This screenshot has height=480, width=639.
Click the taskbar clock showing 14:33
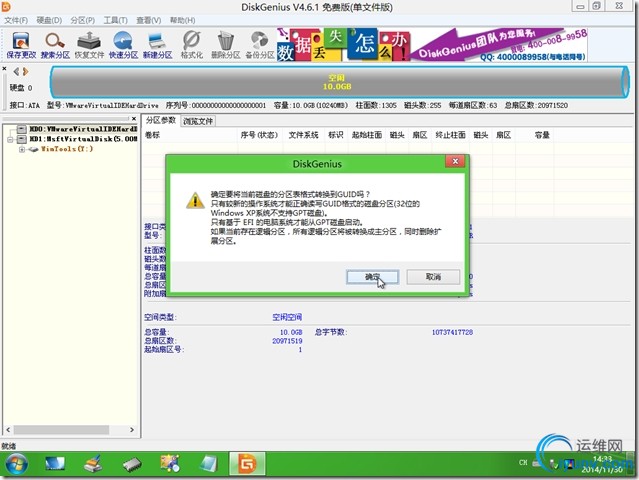[x=602, y=459]
